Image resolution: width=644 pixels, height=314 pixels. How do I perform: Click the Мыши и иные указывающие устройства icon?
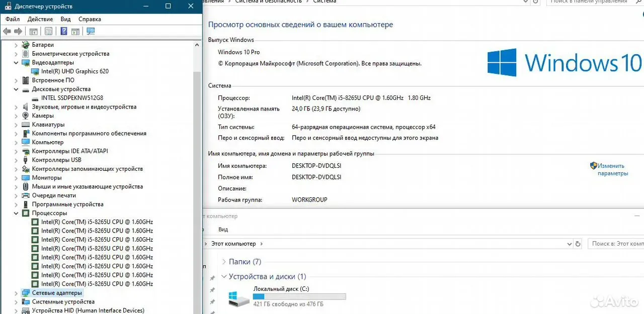(26, 186)
